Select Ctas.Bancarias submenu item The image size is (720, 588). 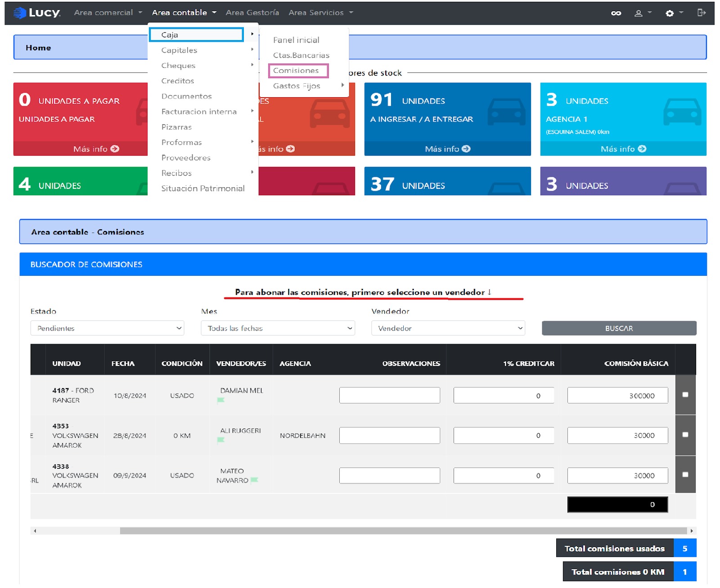point(301,55)
